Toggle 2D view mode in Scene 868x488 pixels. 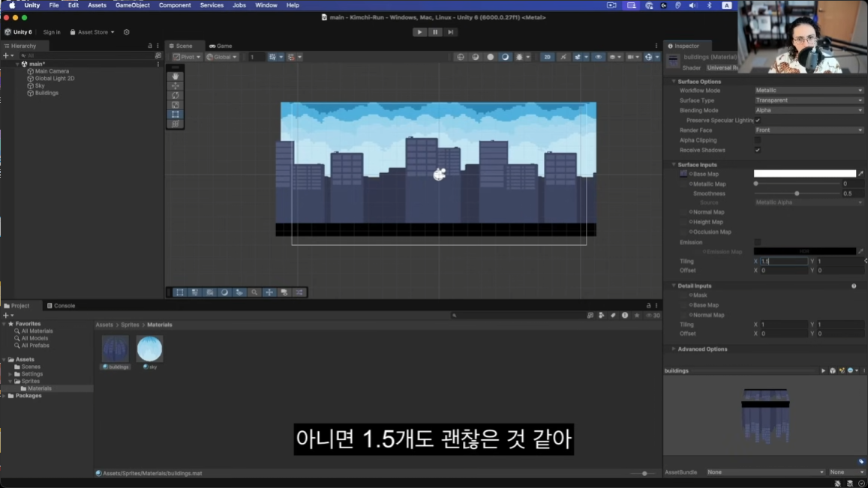[547, 57]
